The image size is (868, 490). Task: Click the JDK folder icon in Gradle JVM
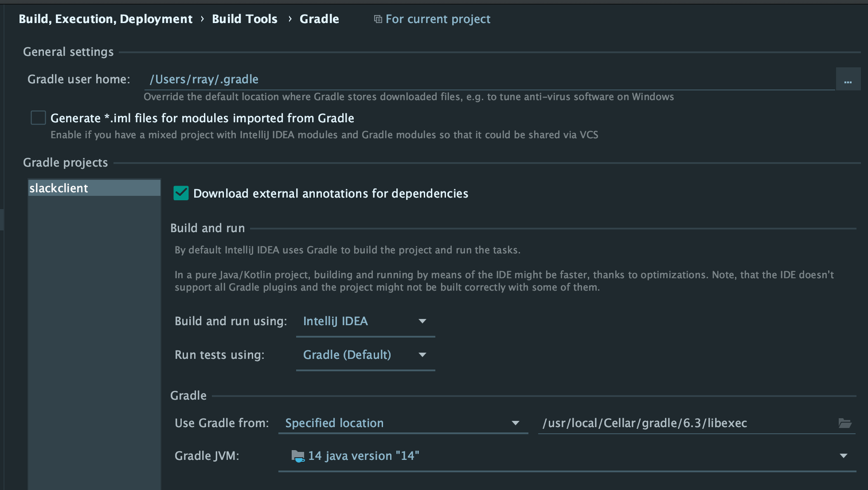pos(298,456)
